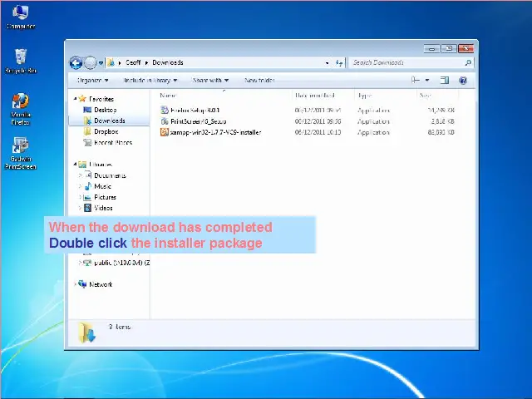532x399 pixels.
Task: Toggle the preview pane icon
Action: click(445, 81)
